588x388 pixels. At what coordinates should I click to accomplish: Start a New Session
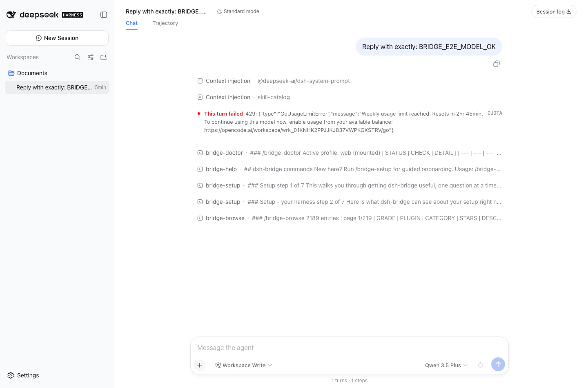pos(57,38)
